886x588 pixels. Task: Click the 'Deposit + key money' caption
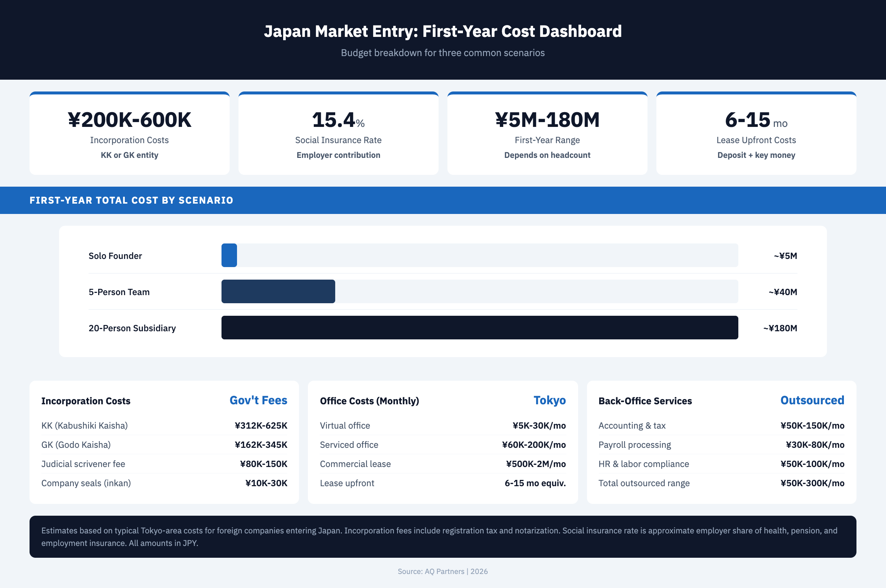(756, 155)
